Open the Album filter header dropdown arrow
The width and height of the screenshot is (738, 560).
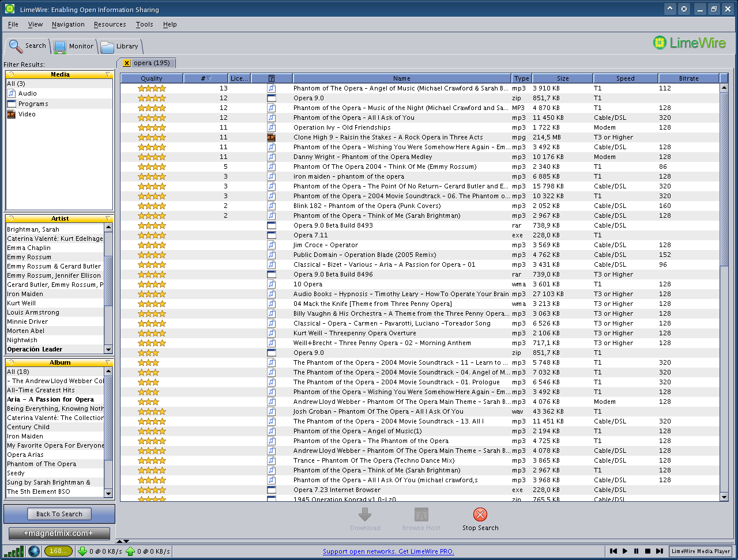108,362
